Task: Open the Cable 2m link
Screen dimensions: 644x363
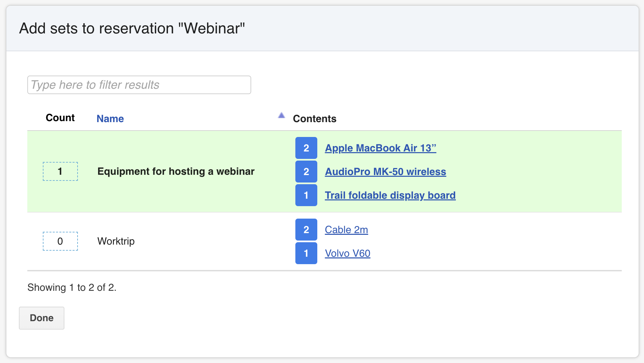Action: (346, 230)
